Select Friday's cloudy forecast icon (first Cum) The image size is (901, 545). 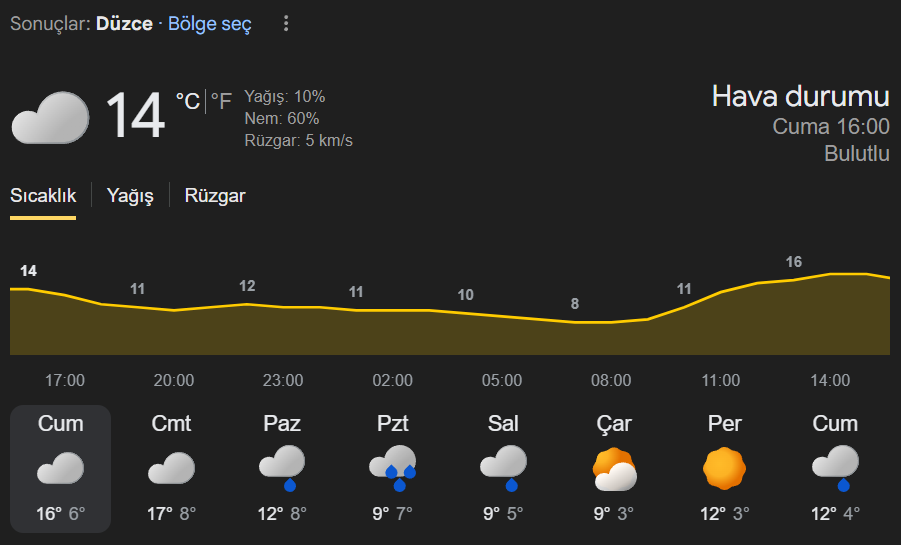[60, 468]
